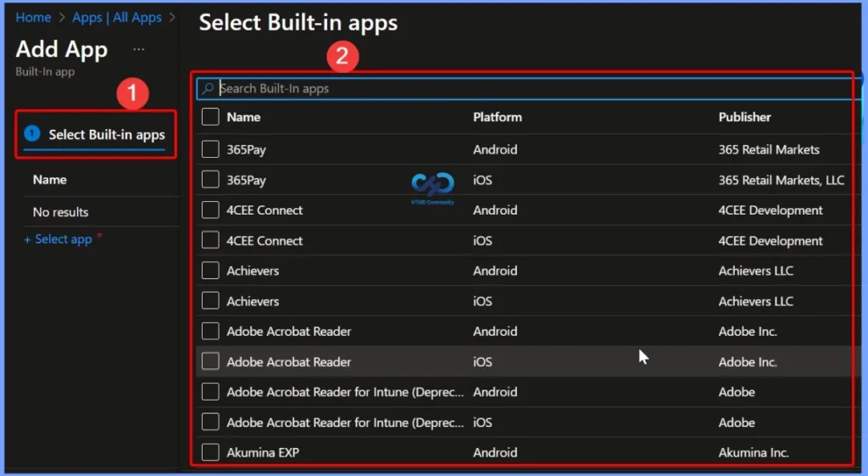Check Adobe Acrobat Reader for Intune Android checkbox

[210, 391]
